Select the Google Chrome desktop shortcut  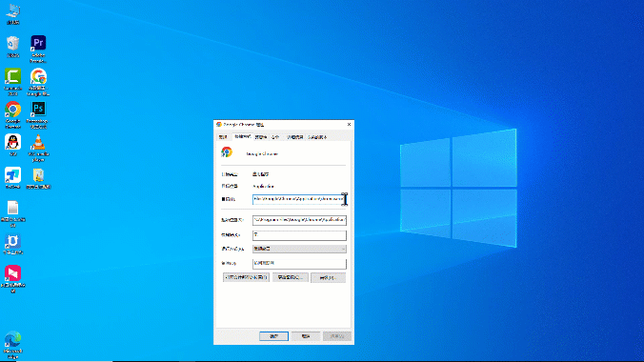coord(13,114)
